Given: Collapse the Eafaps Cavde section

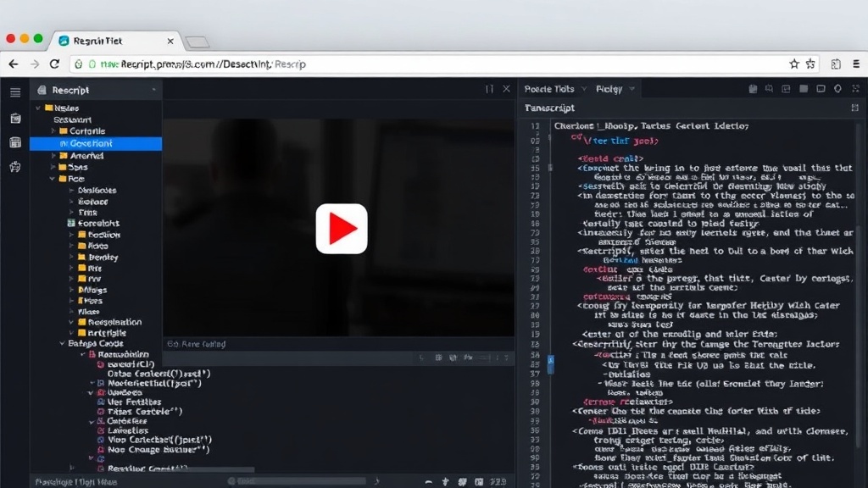Looking at the screenshot, I should click(x=62, y=344).
